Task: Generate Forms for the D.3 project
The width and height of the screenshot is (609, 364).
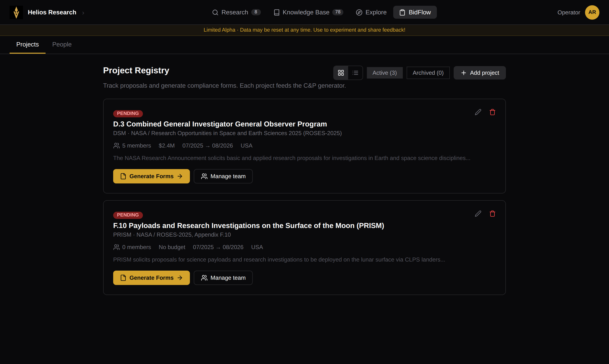Action: click(151, 176)
